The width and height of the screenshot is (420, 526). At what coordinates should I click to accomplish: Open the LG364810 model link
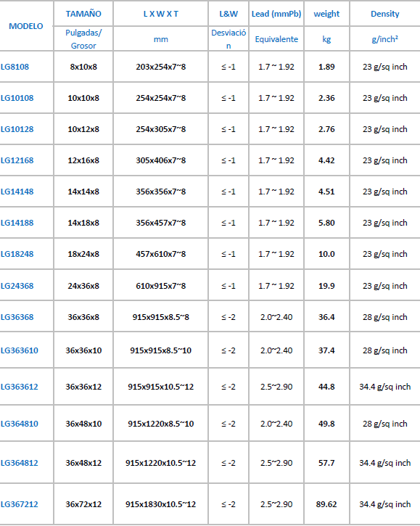click(x=20, y=424)
